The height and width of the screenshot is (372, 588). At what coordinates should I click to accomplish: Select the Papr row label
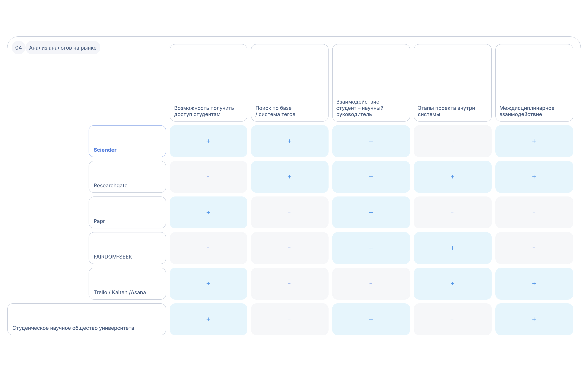(127, 212)
